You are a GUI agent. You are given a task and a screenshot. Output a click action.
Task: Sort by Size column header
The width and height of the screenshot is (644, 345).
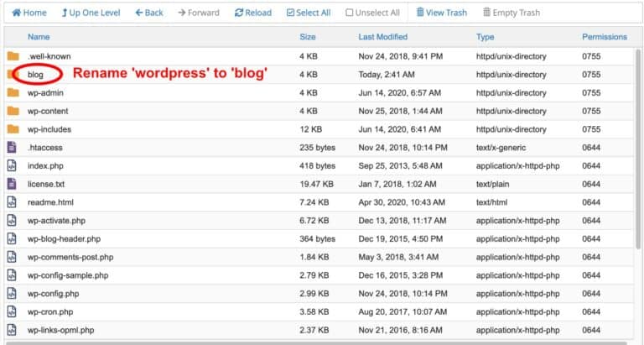(308, 37)
